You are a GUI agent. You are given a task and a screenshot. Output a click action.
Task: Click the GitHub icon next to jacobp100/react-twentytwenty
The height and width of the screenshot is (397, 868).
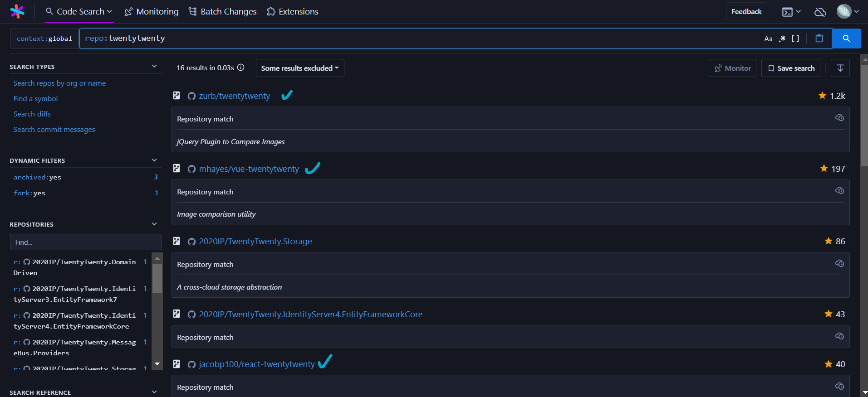coord(191,364)
